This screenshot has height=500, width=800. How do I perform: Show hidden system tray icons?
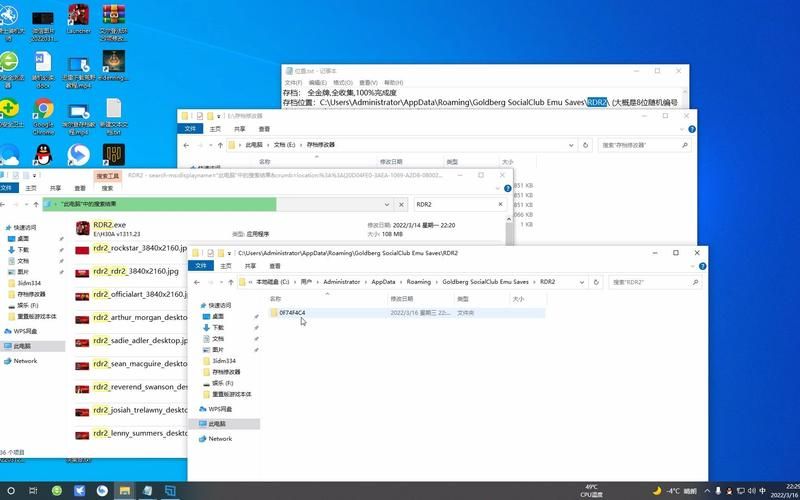tap(708, 491)
